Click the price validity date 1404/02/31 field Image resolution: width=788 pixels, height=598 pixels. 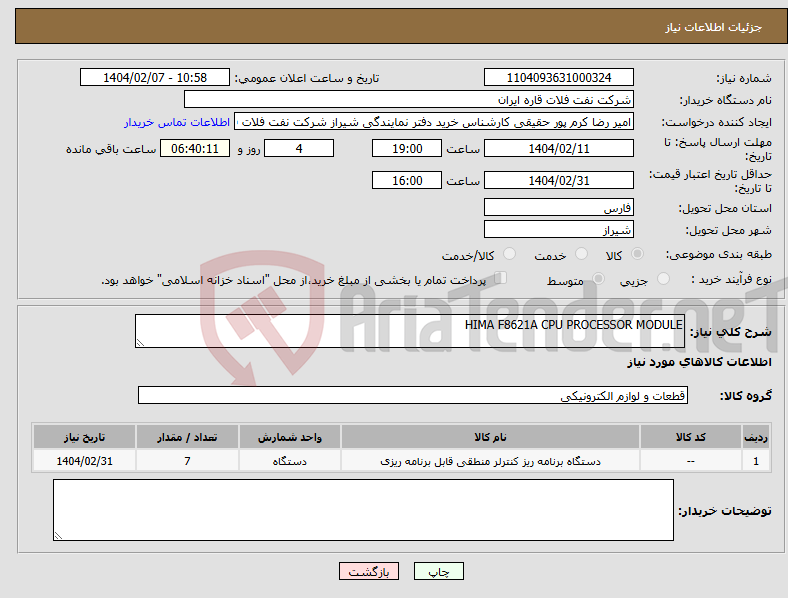[559, 180]
